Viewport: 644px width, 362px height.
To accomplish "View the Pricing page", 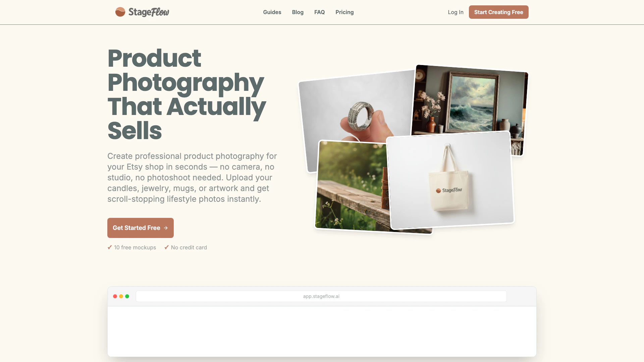I will pos(344,12).
